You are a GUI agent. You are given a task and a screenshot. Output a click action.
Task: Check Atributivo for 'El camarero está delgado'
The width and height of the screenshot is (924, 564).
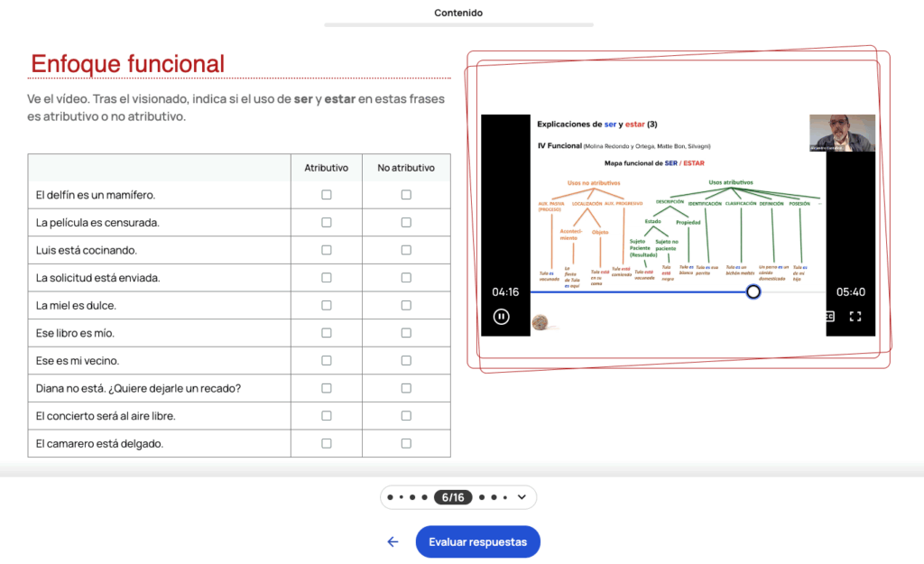pos(327,443)
